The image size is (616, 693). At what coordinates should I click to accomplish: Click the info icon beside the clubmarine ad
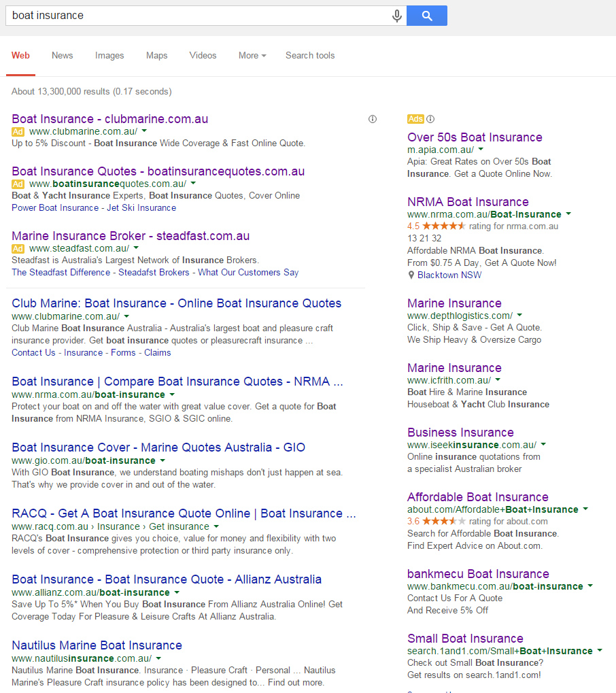click(x=373, y=119)
